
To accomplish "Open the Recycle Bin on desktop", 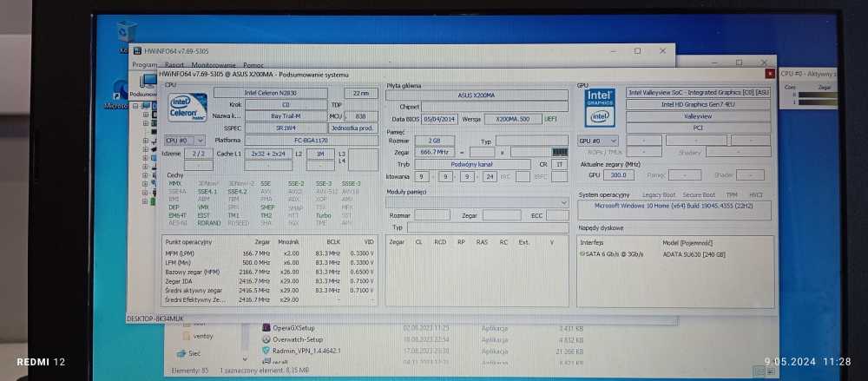I will (x=126, y=32).
